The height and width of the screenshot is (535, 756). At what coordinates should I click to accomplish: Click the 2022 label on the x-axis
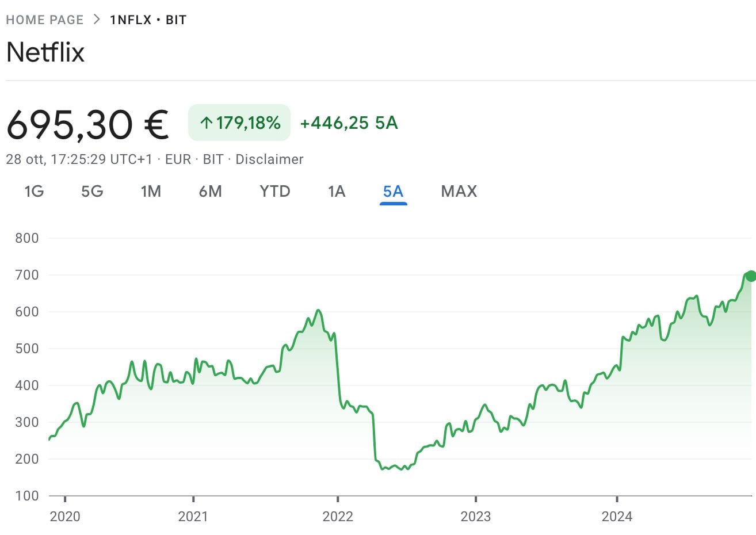(x=338, y=516)
